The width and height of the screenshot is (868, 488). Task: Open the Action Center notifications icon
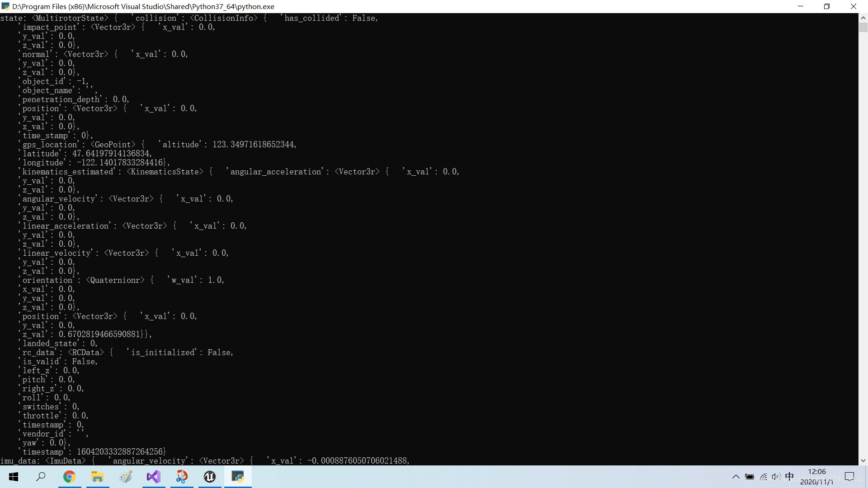tap(849, 477)
